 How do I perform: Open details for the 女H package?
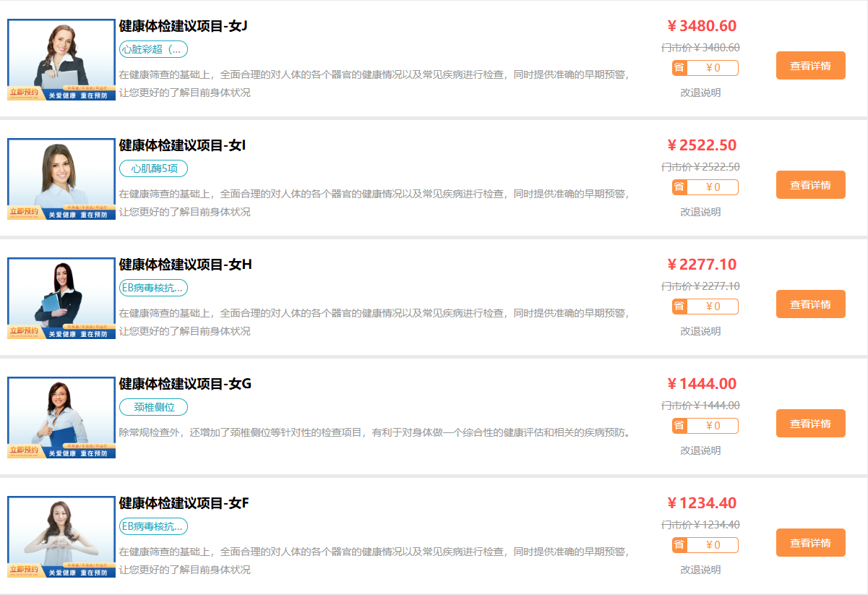[810, 304]
